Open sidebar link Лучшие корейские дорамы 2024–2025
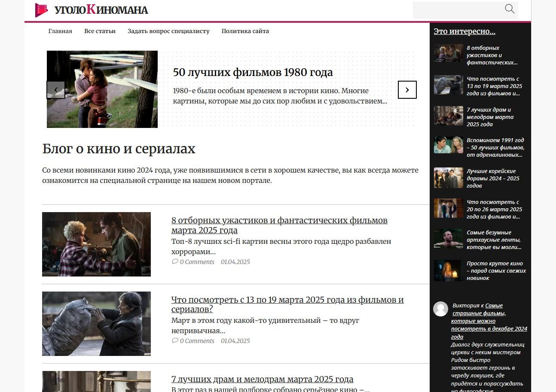This screenshot has height=392, width=556. [x=493, y=178]
